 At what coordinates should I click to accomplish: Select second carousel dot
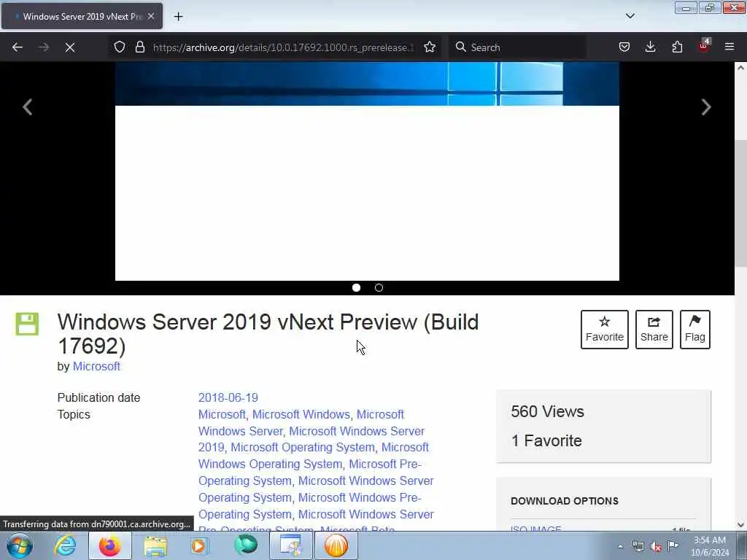[x=379, y=287]
